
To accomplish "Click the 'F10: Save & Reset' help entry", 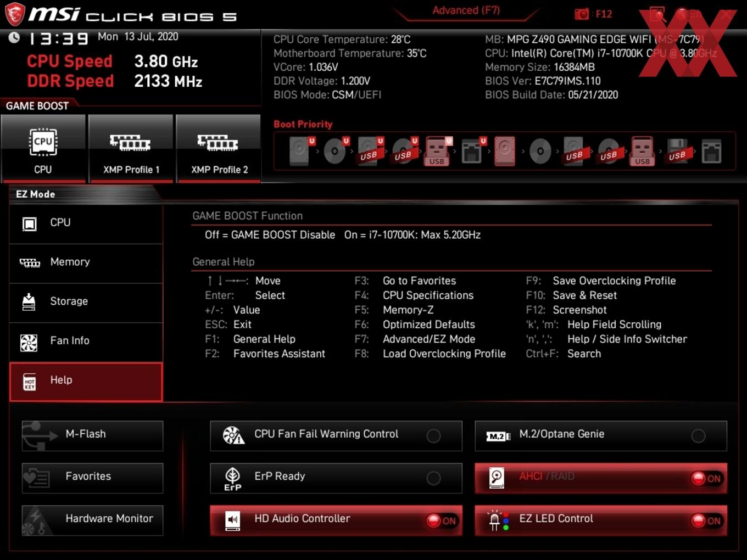I will [x=571, y=295].
